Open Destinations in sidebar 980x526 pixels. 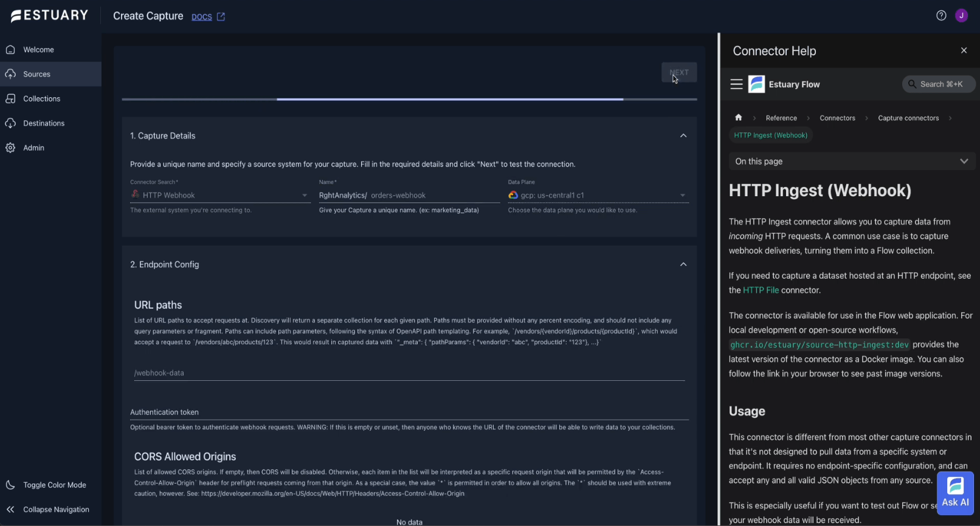(x=50, y=123)
